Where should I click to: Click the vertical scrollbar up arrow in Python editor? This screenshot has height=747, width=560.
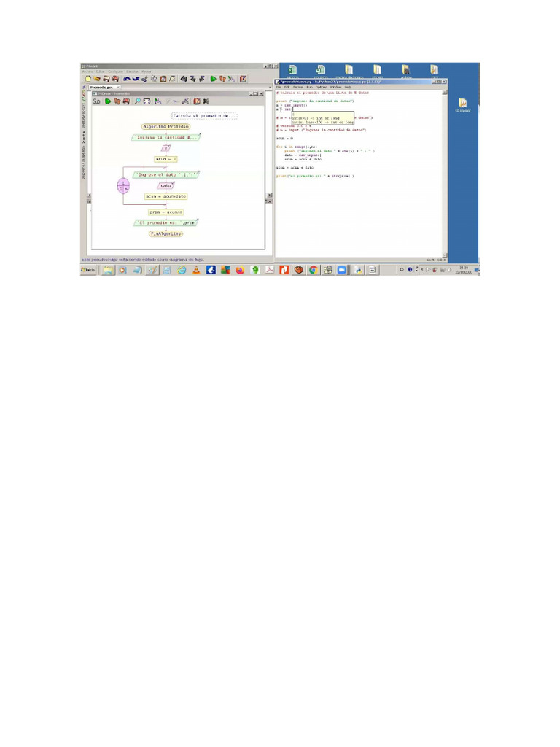[445, 93]
